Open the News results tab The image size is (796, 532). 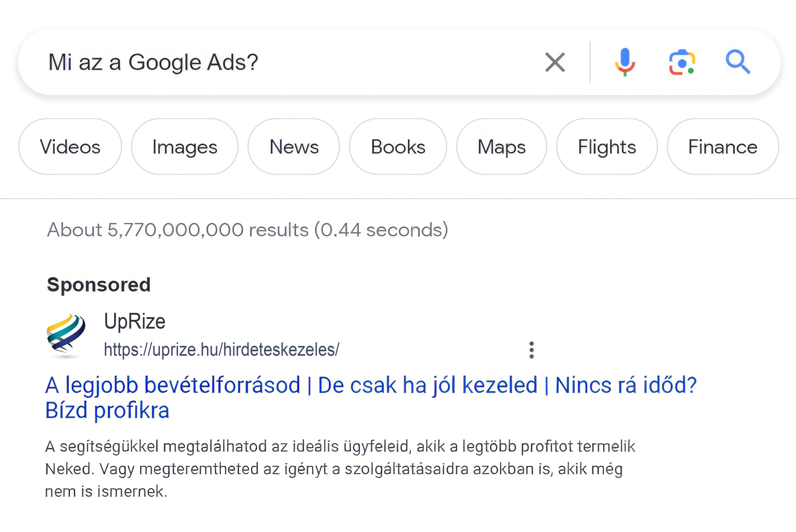[x=294, y=146]
